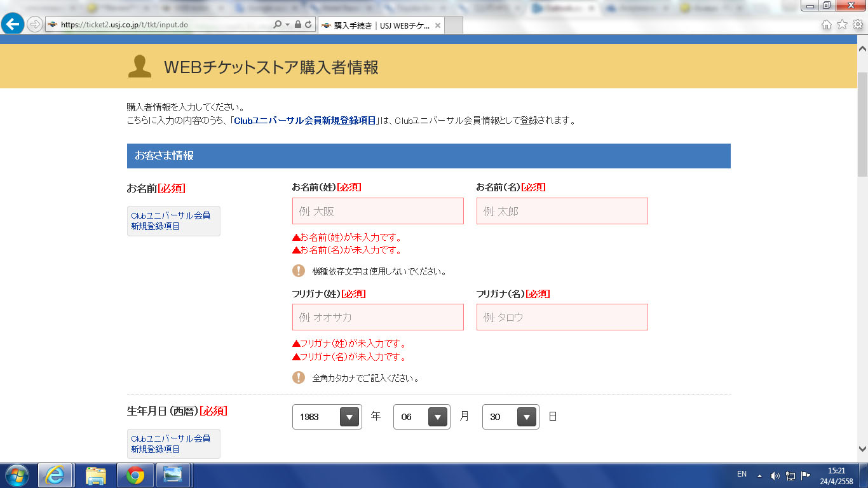This screenshot has width=868, height=488.
Task: Click the page scrollbar down arrow
Action: click(x=862, y=447)
